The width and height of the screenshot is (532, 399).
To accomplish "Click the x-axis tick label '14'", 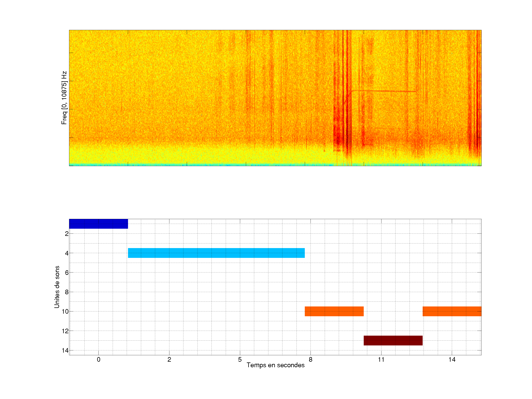I will tap(452, 359).
